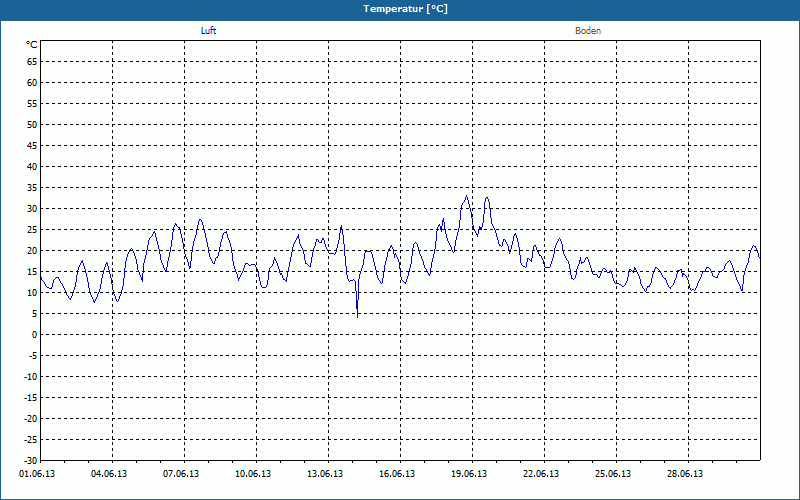This screenshot has width=800, height=500.
Task: Click the 15 y-axis label
Action: pos(32,271)
